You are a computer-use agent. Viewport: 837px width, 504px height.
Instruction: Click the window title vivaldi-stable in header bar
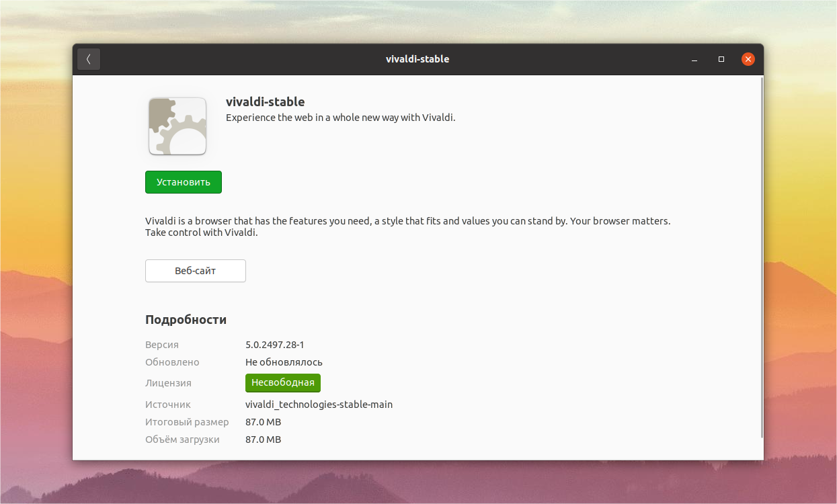(x=417, y=59)
